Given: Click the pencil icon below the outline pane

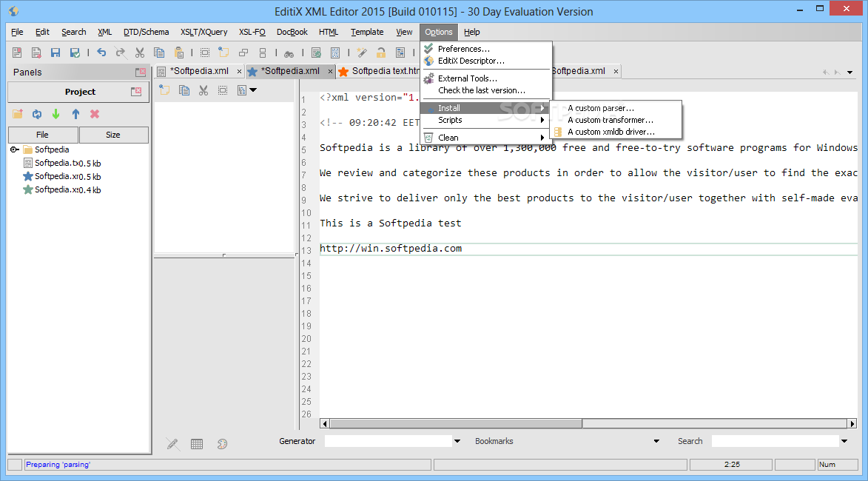Looking at the screenshot, I should coord(172,444).
